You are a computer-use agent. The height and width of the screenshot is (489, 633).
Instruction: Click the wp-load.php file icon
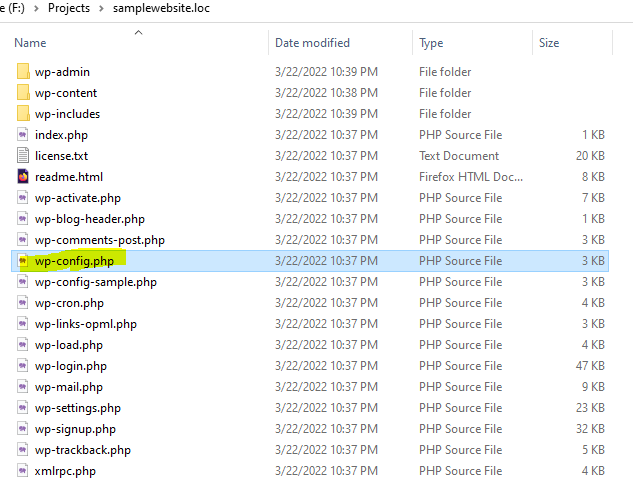(x=23, y=344)
